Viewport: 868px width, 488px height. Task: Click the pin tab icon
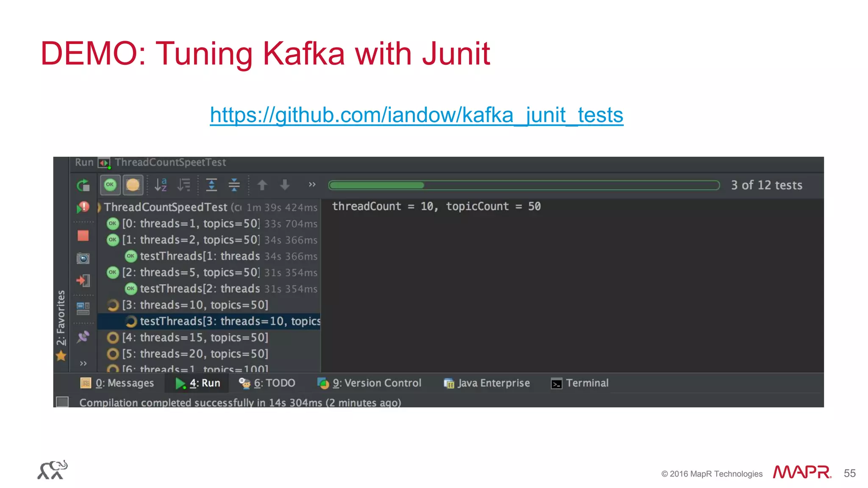pos(83,337)
